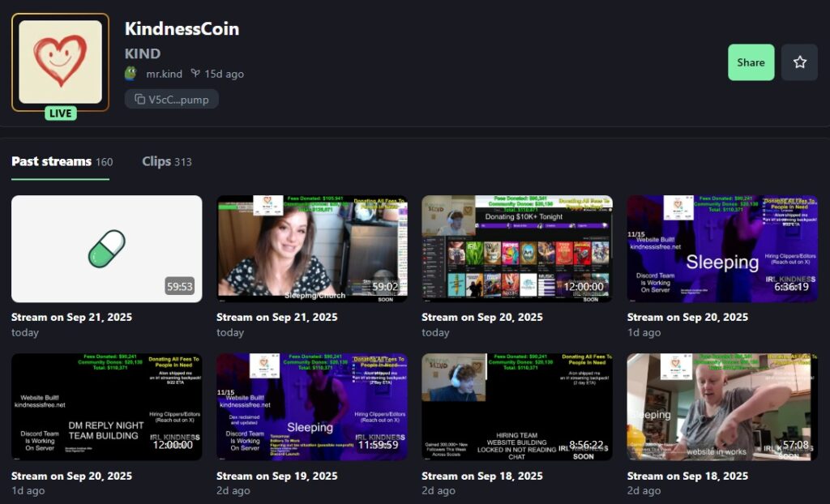Copy the V5cC...pump contract address
The height and width of the screenshot is (504, 830).
(x=171, y=99)
